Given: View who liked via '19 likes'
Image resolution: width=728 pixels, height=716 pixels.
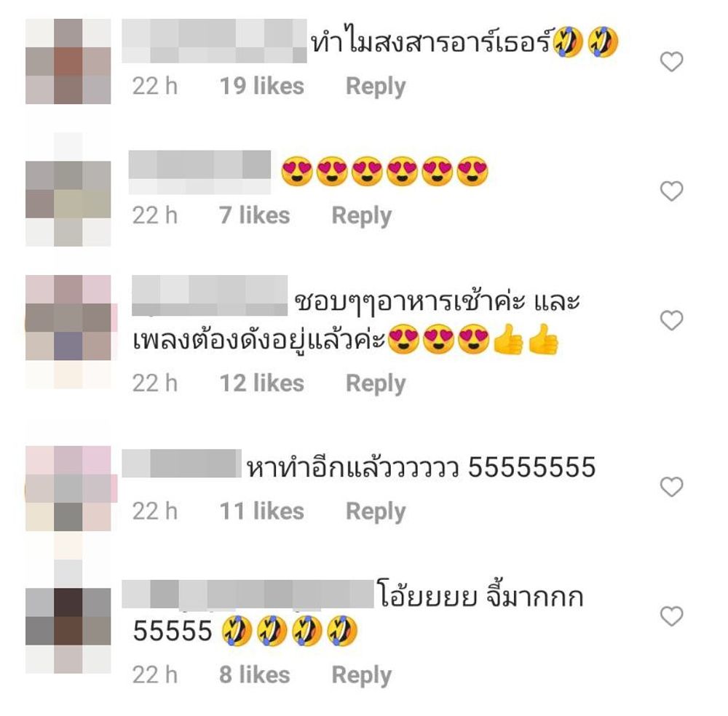Looking at the screenshot, I should (x=261, y=87).
